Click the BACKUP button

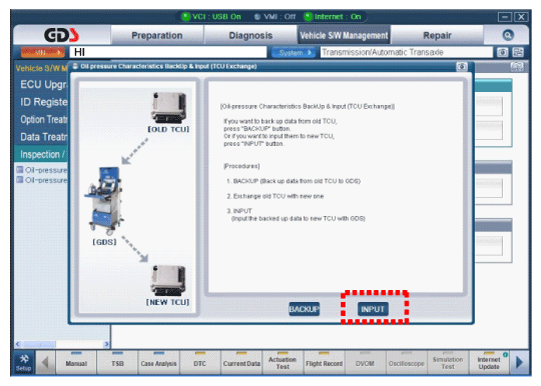click(x=304, y=309)
